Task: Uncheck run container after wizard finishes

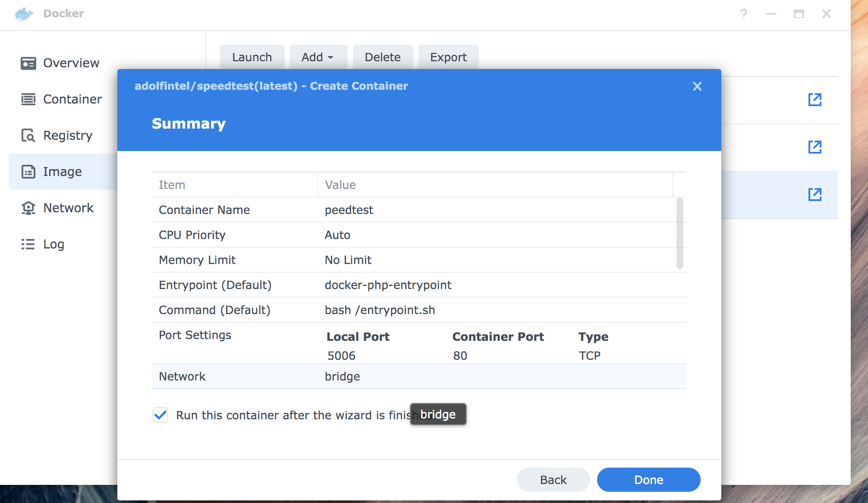Action: tap(160, 415)
